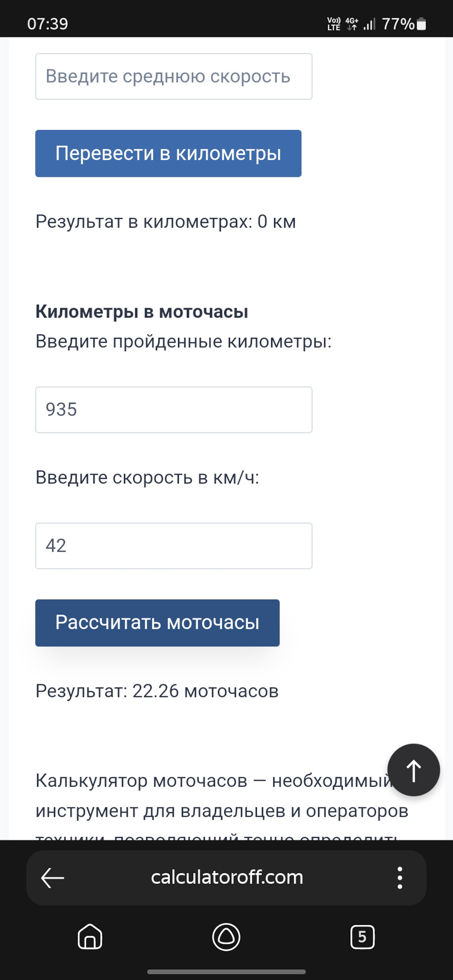
Task: Tap the signal strength icon
Action: (369, 24)
